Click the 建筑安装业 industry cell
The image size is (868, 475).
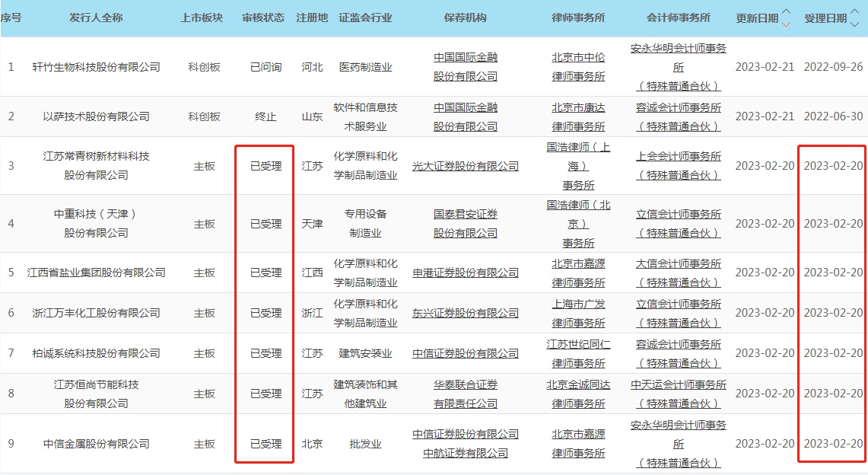click(x=365, y=354)
